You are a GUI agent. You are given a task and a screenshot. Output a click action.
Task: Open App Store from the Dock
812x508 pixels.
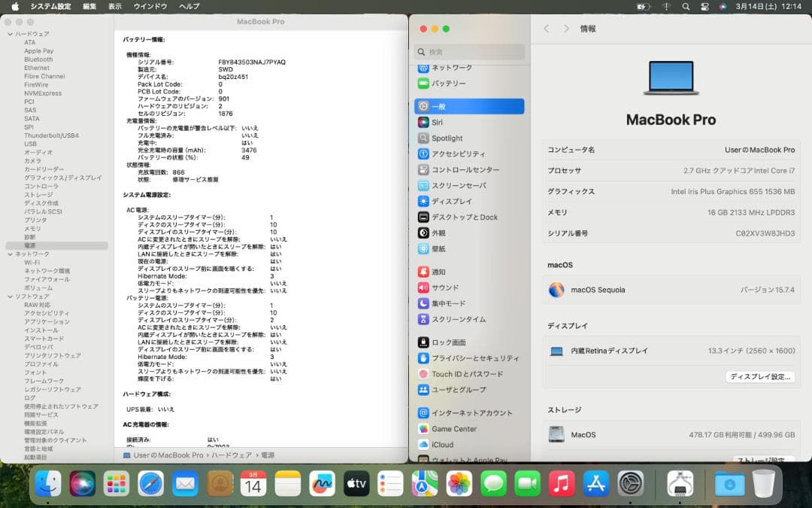coord(596,484)
